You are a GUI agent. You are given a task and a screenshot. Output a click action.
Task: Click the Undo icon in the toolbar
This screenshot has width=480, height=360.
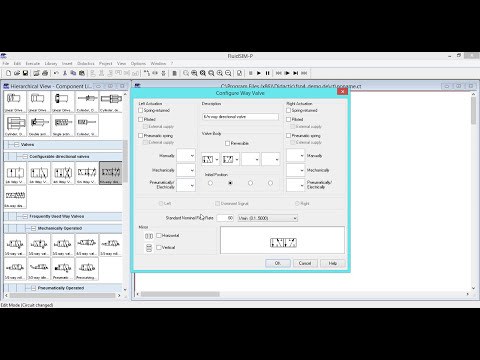tap(56, 73)
